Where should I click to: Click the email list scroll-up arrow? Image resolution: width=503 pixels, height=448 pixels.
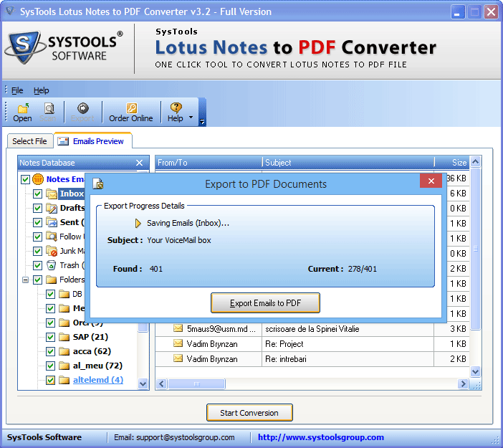click(475, 161)
